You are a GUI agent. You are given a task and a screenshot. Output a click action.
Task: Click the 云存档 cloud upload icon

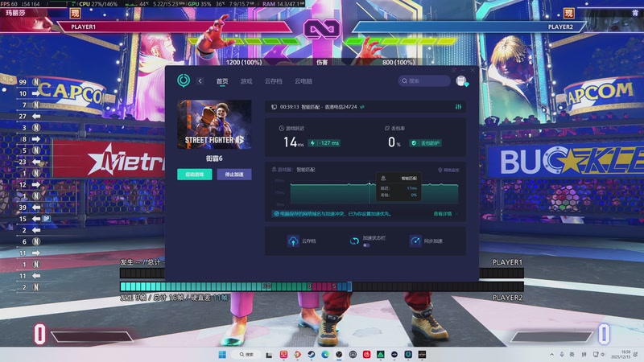[293, 241]
